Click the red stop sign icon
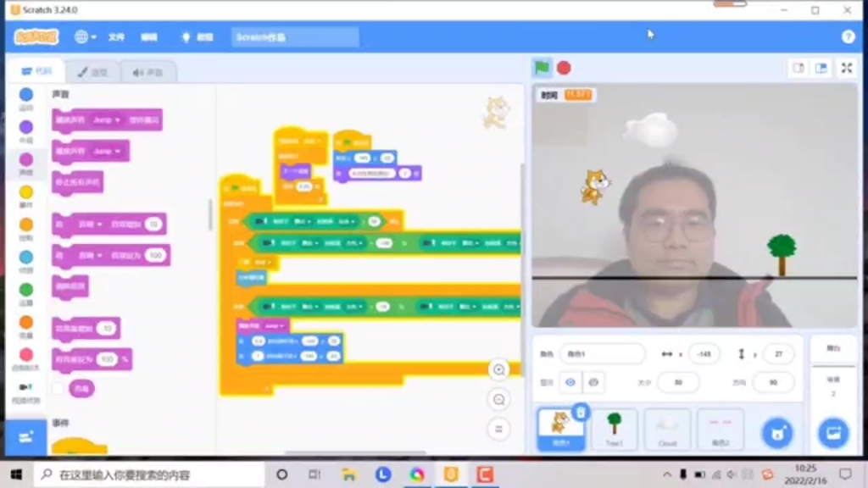This screenshot has width=868, height=488. 566,67
